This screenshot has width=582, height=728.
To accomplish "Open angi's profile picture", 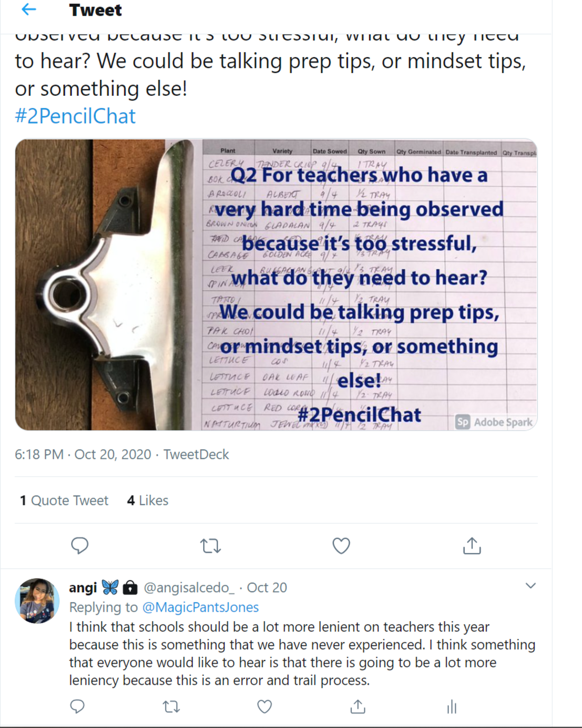I will (x=37, y=600).
